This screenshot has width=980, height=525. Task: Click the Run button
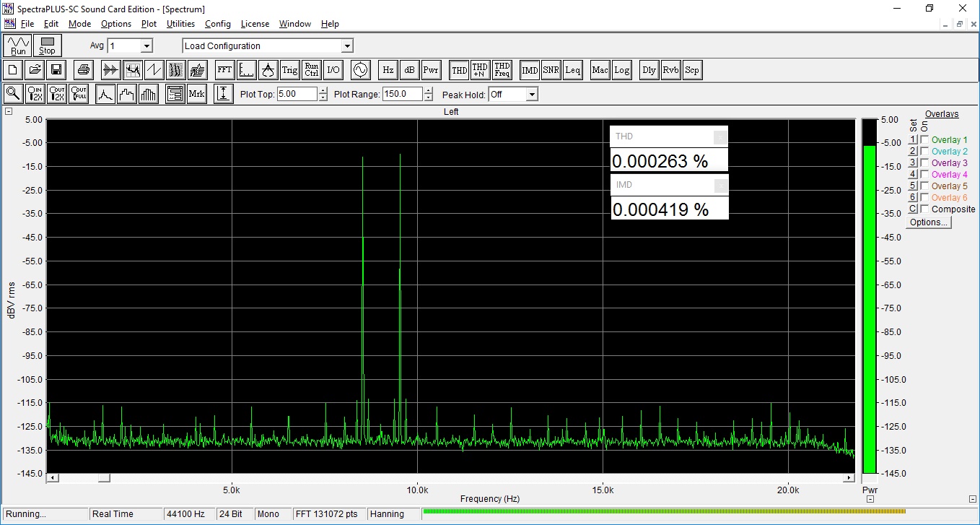coord(18,45)
